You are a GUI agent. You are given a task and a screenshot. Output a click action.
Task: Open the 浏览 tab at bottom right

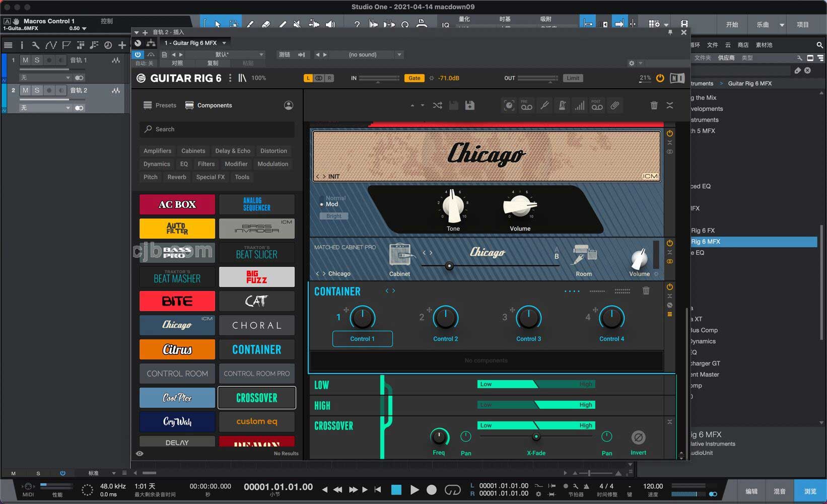[x=810, y=491]
